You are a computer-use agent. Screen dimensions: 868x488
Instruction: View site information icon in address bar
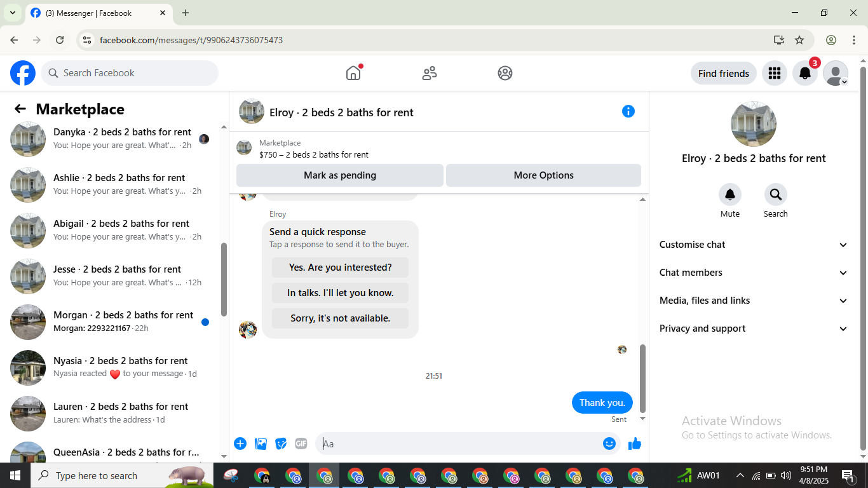(88, 40)
